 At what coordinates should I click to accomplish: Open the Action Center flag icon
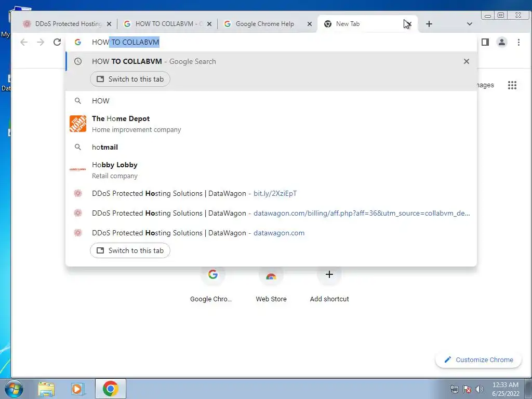pos(467,389)
